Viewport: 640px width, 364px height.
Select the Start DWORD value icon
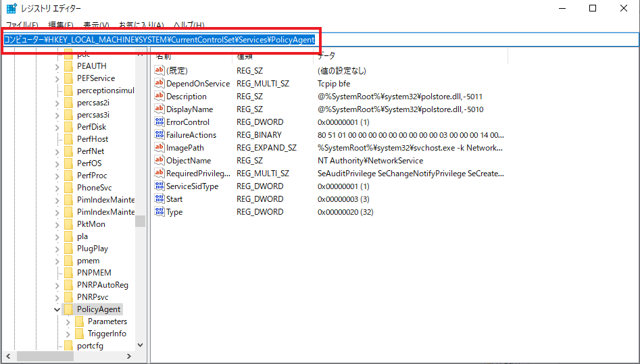click(x=159, y=199)
